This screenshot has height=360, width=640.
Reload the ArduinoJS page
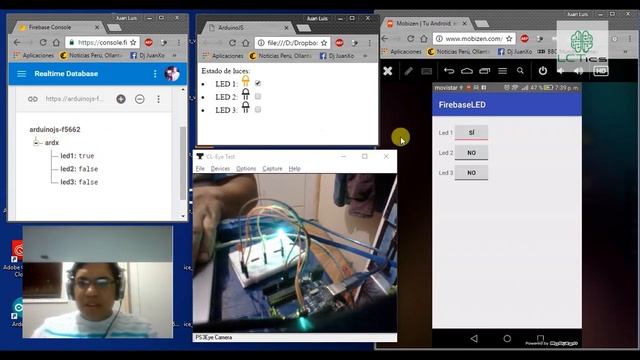[x=232, y=43]
